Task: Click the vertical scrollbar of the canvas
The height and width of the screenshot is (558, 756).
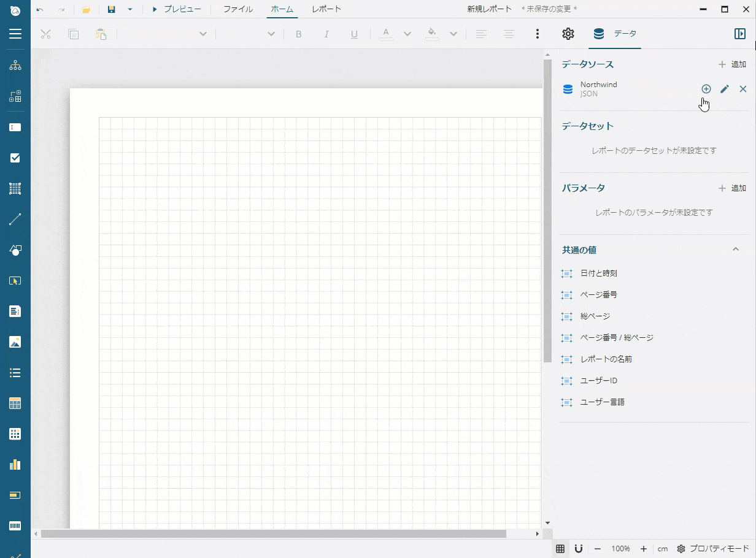Action: (x=547, y=212)
